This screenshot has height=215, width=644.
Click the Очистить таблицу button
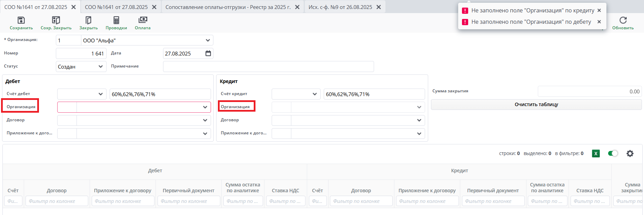click(536, 104)
